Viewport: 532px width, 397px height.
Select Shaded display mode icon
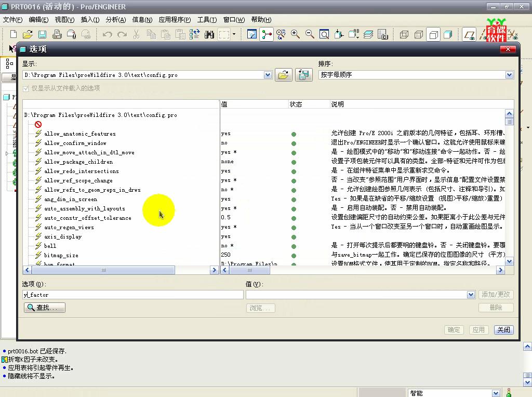pos(448,34)
